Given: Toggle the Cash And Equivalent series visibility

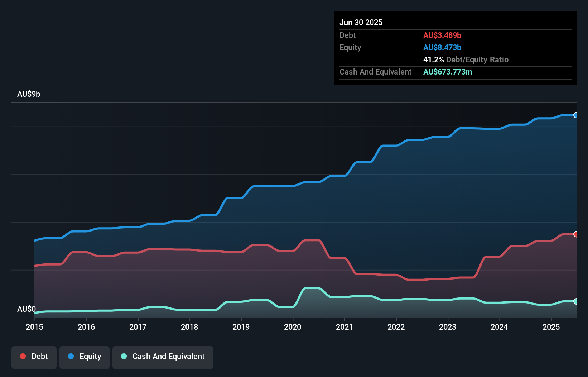Looking at the screenshot, I should tap(163, 357).
